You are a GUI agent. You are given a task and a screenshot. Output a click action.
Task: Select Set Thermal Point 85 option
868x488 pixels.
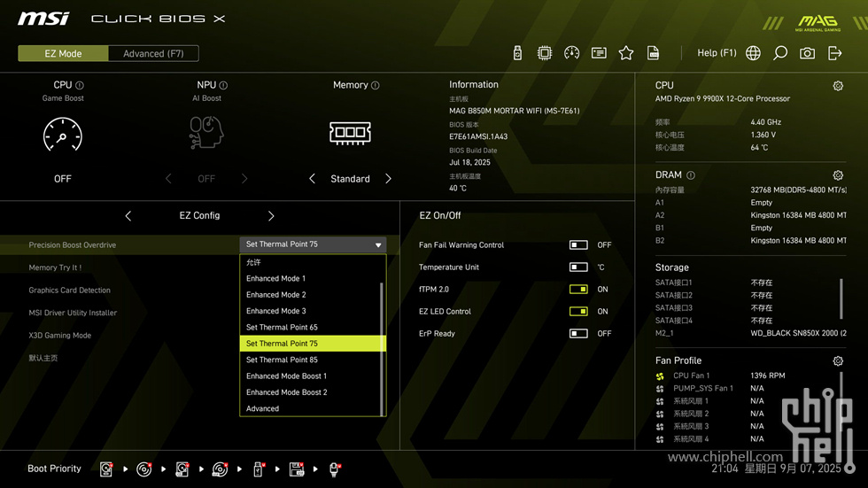(310, 360)
